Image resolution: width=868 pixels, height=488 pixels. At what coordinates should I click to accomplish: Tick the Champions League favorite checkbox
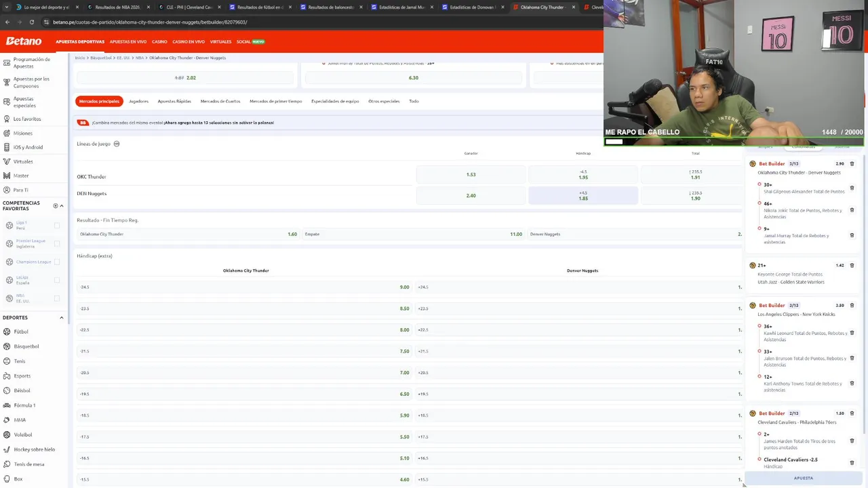57,262
